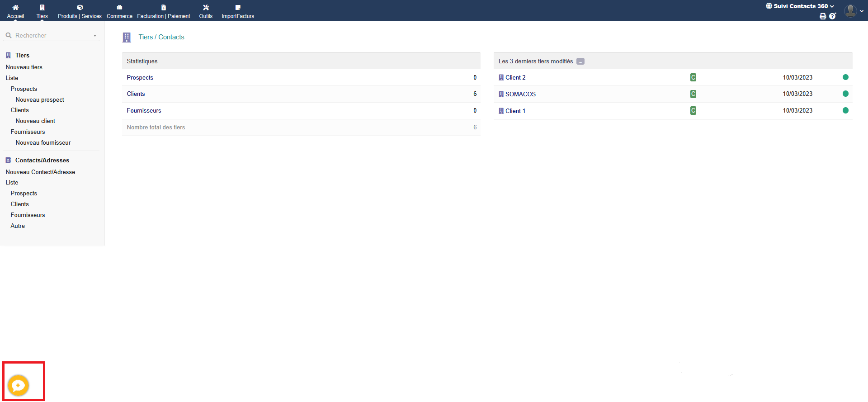The image size is (868, 402).
Task: Open the user avatar dropdown menu
Action: click(x=854, y=11)
